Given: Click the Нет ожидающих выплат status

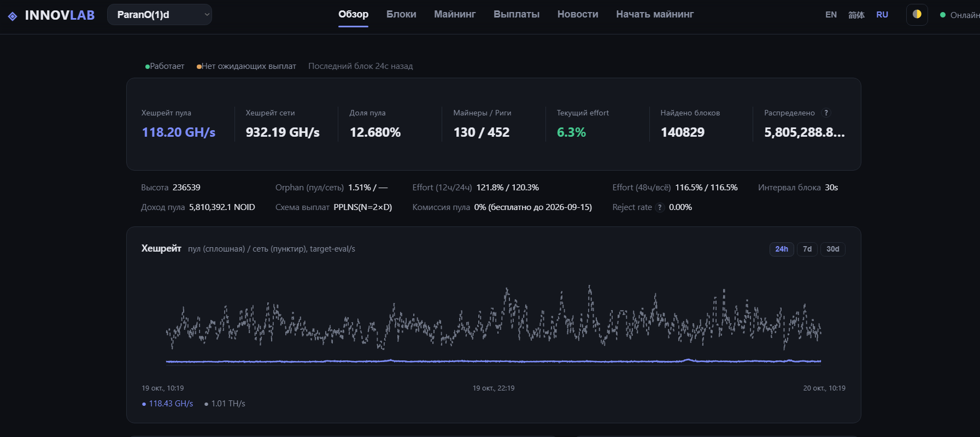Looking at the screenshot, I should (x=247, y=66).
